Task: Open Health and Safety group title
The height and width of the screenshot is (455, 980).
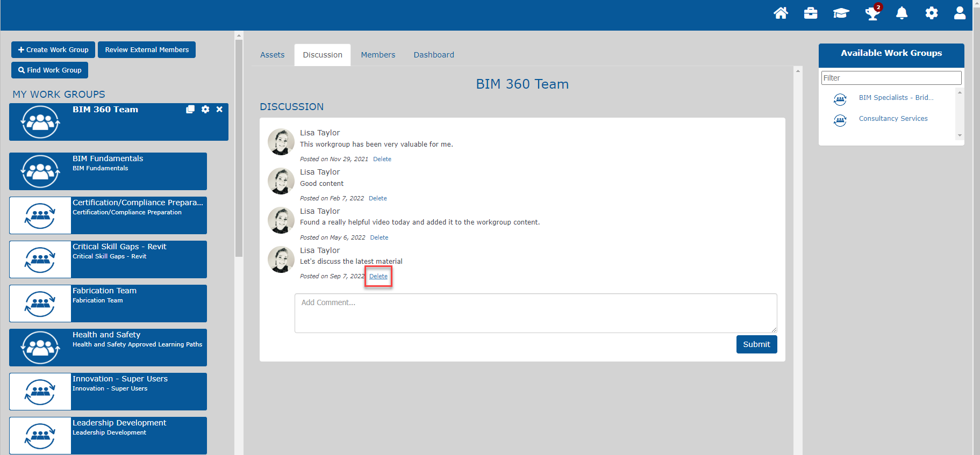Action: point(106,335)
